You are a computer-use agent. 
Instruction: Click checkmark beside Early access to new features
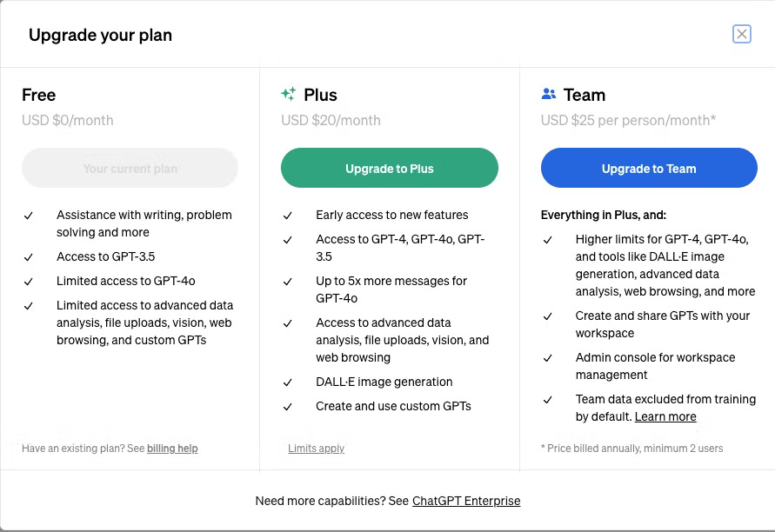pos(288,216)
